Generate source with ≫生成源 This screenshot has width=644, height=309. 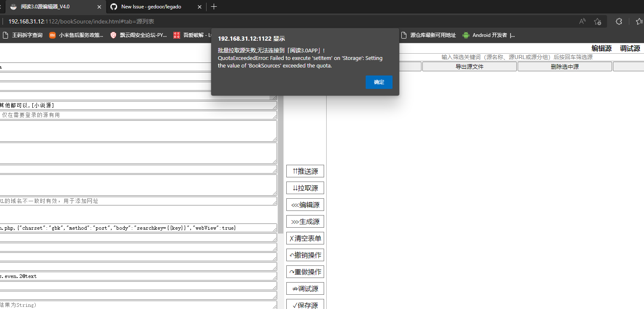305,221
